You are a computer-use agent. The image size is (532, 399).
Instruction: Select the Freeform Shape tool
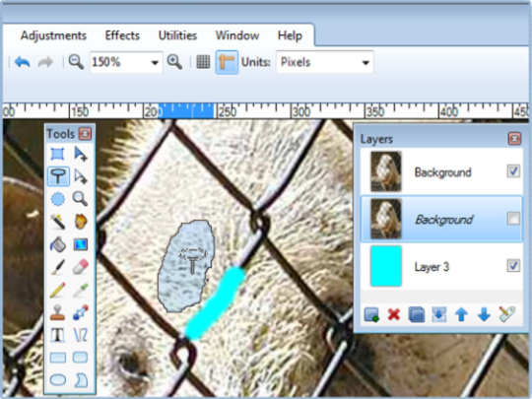pos(81,380)
